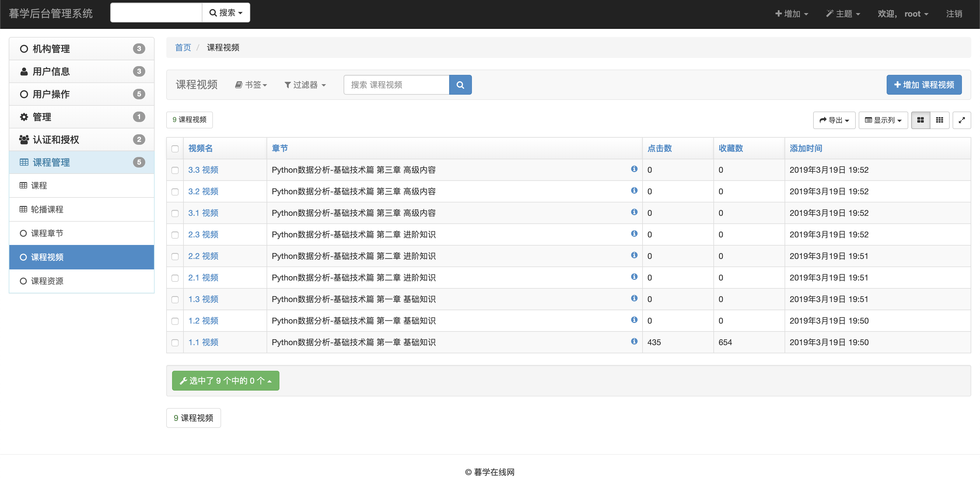Click the blue search magnifier button
The image size is (980, 480).
(460, 85)
